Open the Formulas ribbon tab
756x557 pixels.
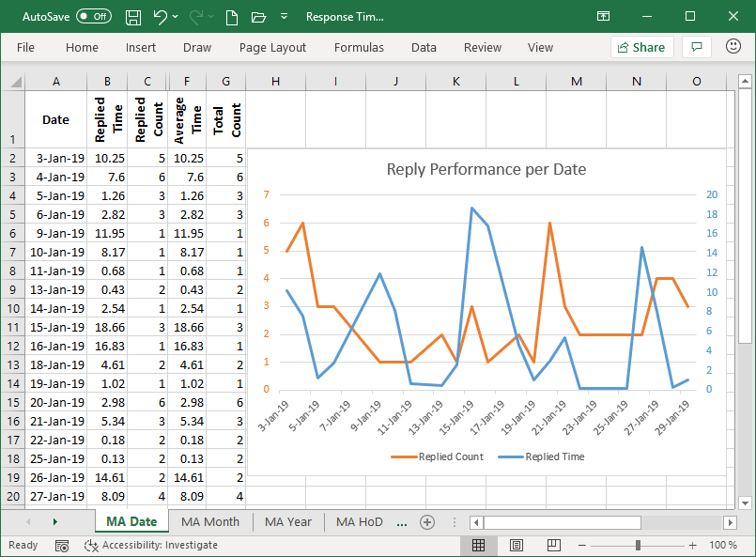[x=362, y=47]
